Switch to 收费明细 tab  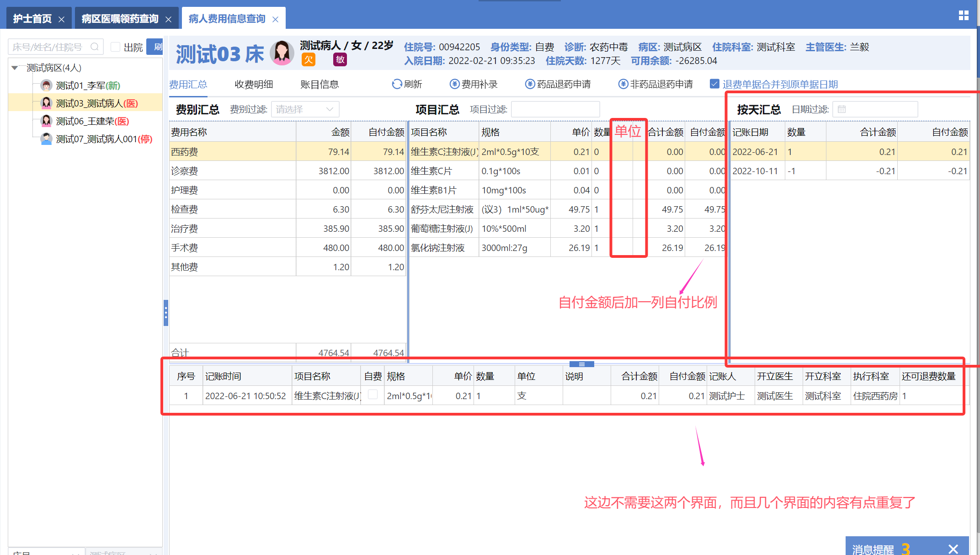(x=254, y=84)
